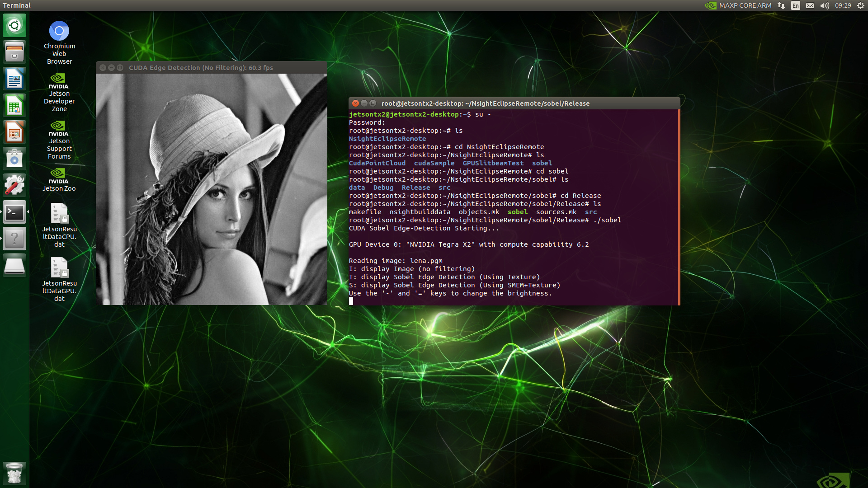Viewport: 868px width, 488px height.
Task: Mute sound via the volume indicator
Action: [825, 5]
